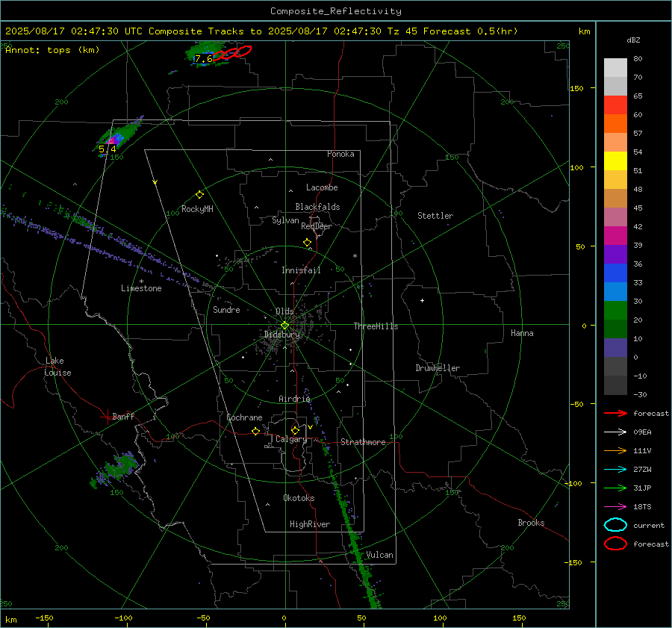Click the Lake Louise label
The width and height of the screenshot is (672, 628).
57,367
